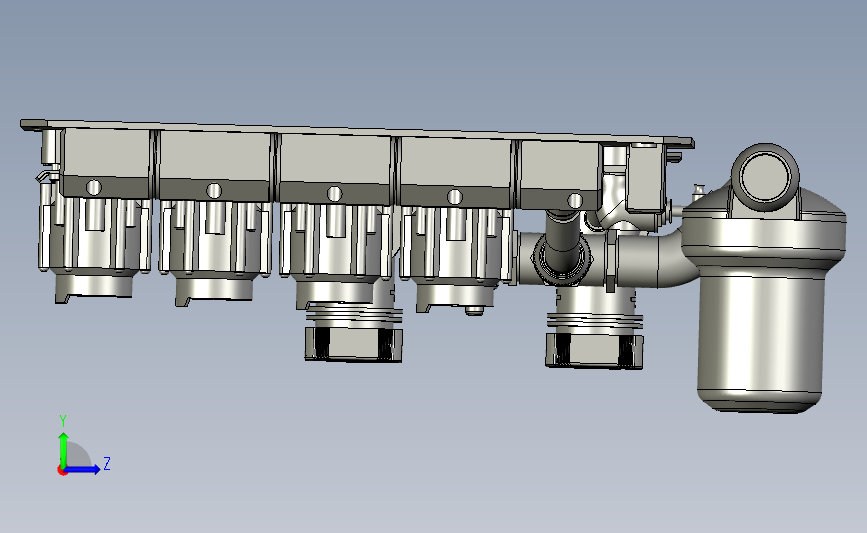The height and width of the screenshot is (533, 867).
Task: Select the large cylindrical canister body of the model
Action: tap(761, 337)
